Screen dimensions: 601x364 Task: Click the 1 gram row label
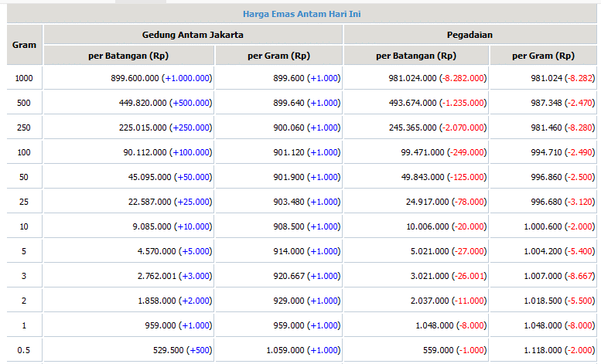(x=24, y=325)
